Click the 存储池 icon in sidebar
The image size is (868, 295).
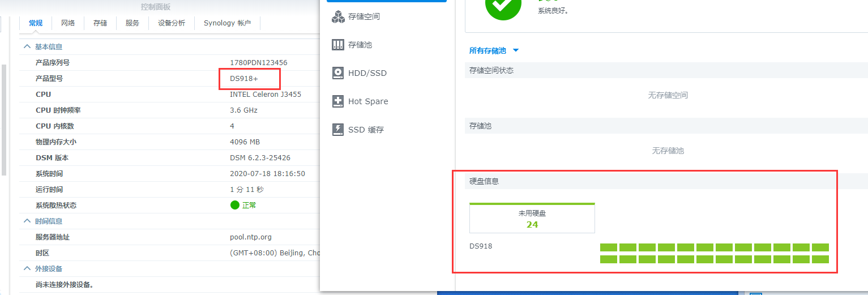point(338,45)
